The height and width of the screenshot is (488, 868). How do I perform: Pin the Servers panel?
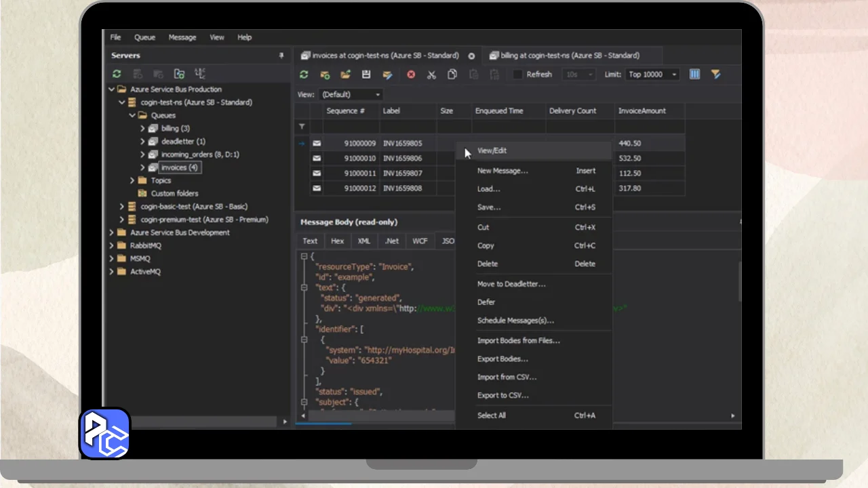pos(281,56)
